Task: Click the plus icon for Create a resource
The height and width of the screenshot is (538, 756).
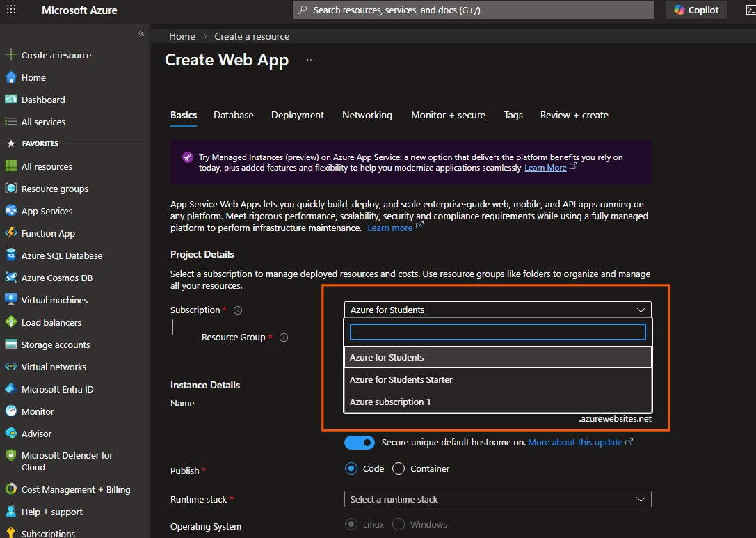Action: 10,55
